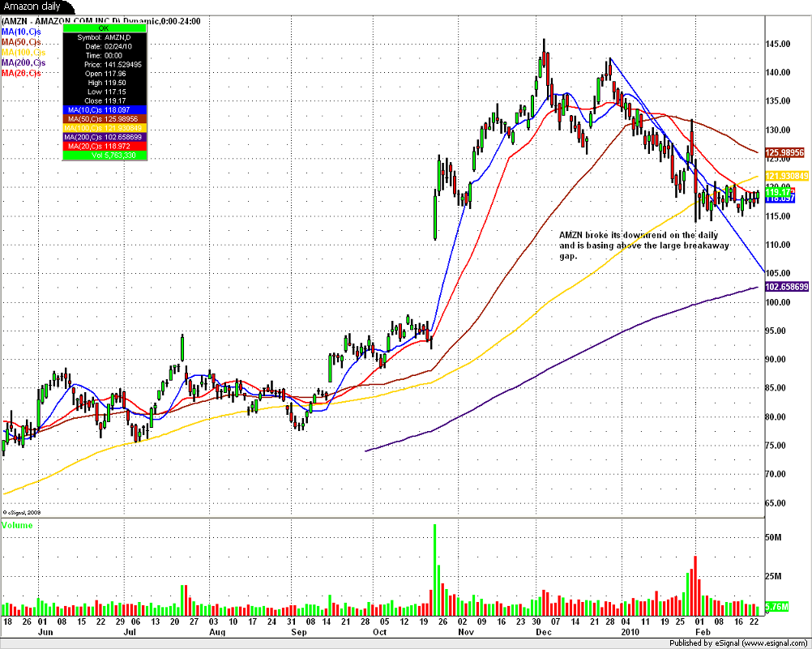Screen dimensions: 812x649
Task: Click the Feb month label on time axis
Action: tap(703, 633)
